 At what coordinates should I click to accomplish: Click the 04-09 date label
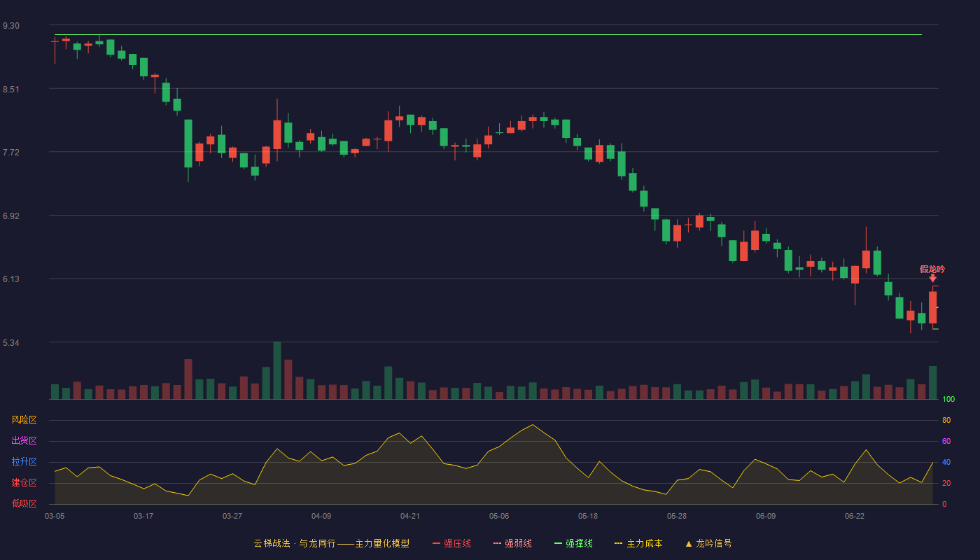coord(321,516)
